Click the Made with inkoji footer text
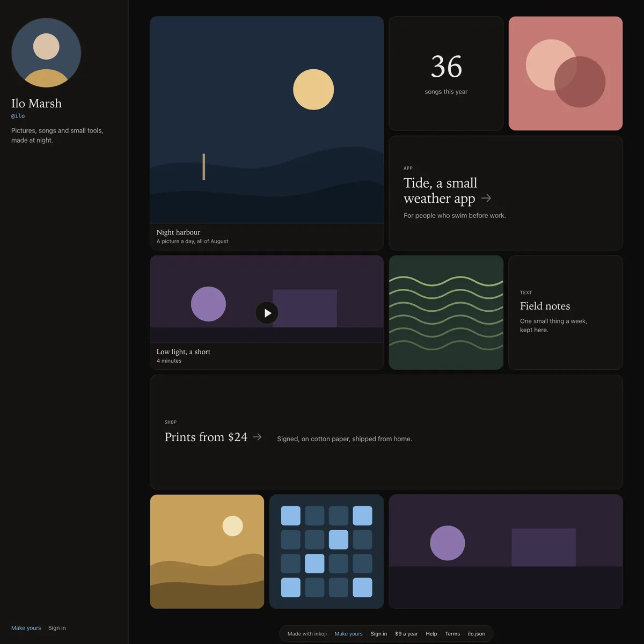 tap(307, 634)
